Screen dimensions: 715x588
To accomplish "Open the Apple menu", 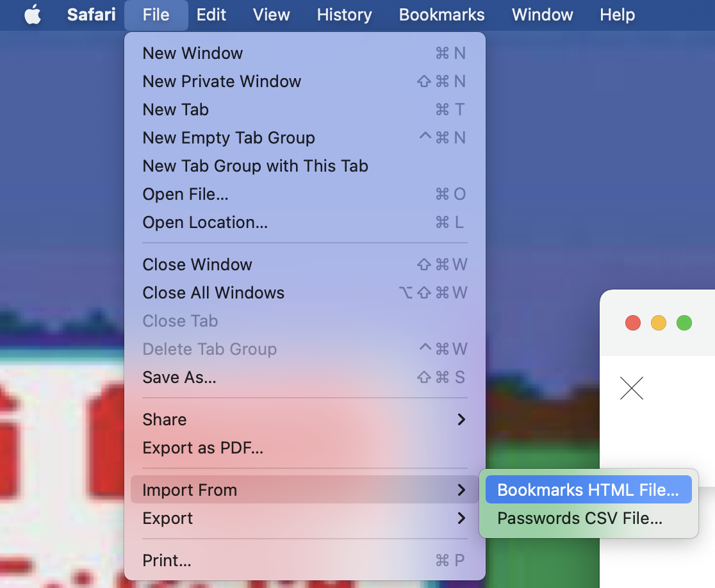I will click(33, 15).
